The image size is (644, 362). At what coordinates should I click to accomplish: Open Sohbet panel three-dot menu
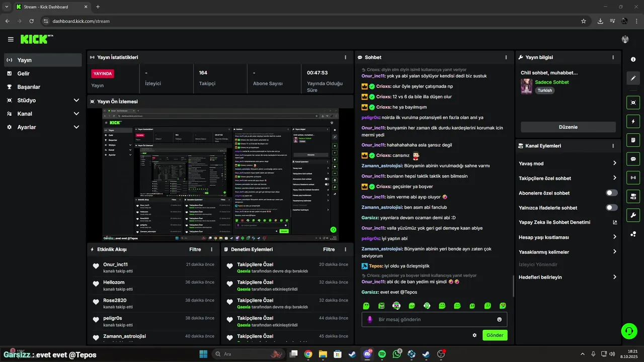pyautogui.click(x=506, y=57)
